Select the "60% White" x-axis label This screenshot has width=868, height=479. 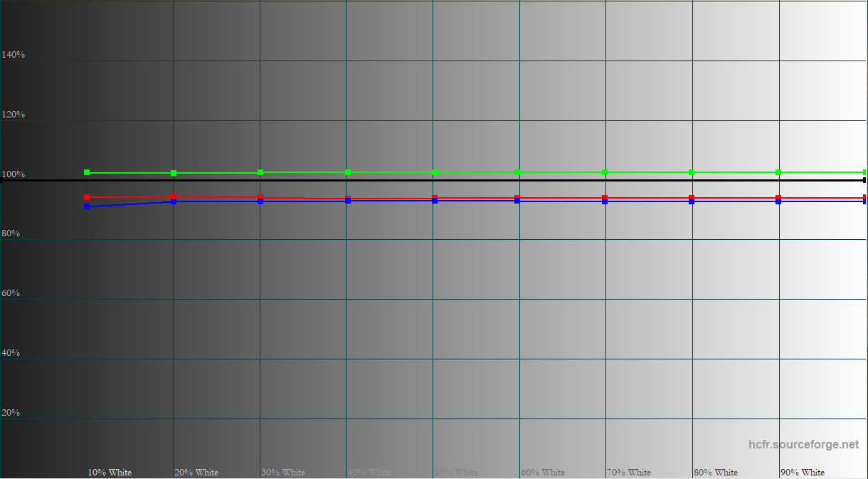point(543,473)
